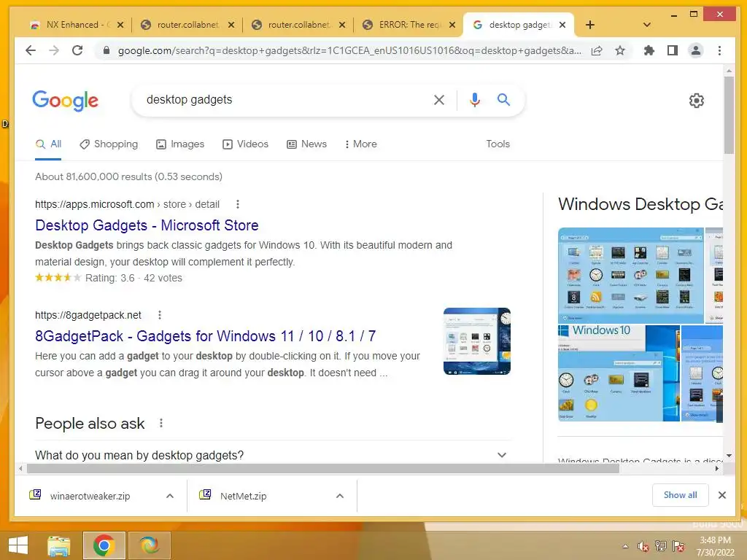This screenshot has height=560, width=747.
Task: Open the More search filters menu
Action: (x=360, y=144)
